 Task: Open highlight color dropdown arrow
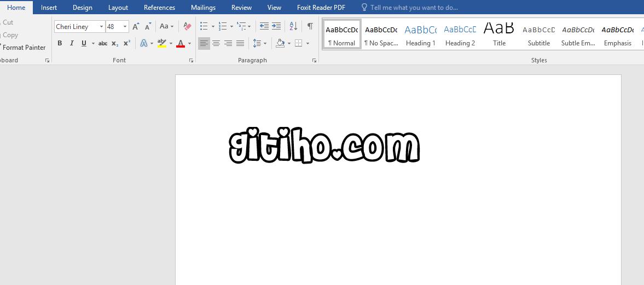171,44
